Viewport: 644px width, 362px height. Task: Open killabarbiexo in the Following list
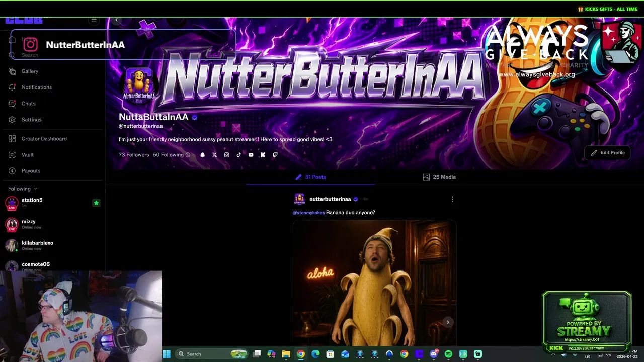pyautogui.click(x=53, y=246)
